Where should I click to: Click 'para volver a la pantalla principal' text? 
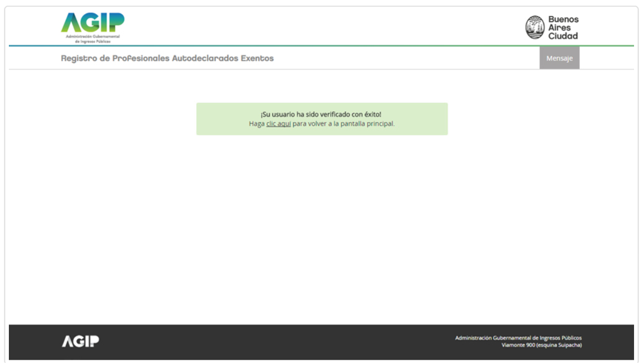click(344, 124)
